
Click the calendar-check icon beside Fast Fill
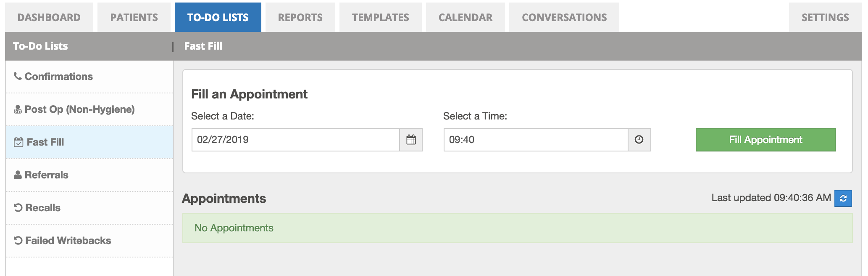(x=18, y=142)
